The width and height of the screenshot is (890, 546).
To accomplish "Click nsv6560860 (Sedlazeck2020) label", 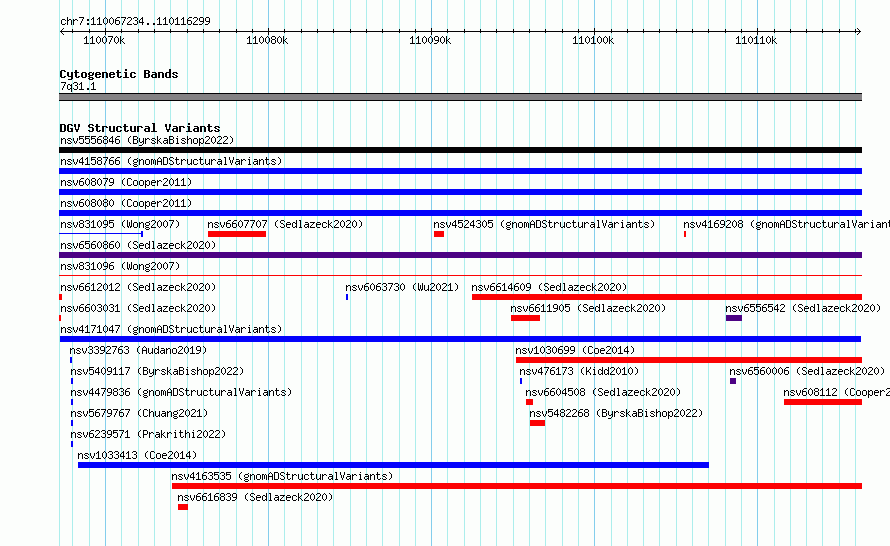I will click(x=138, y=245).
